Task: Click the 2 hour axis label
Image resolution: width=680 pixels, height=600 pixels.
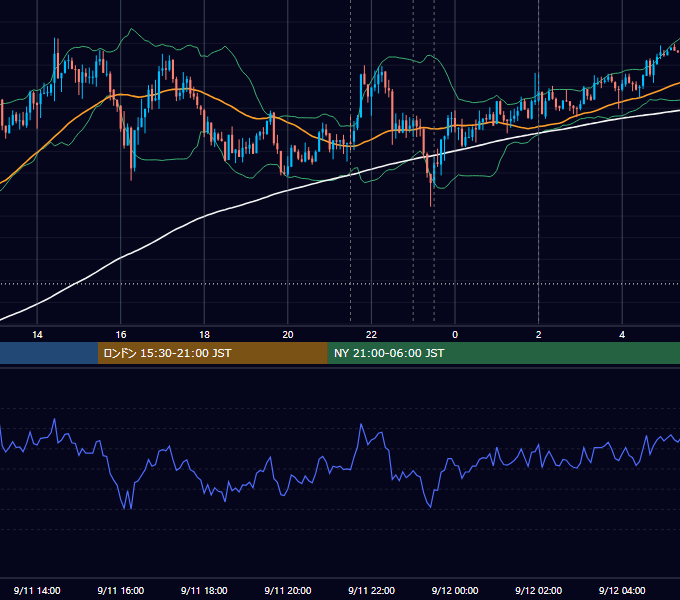Action: 539,335
